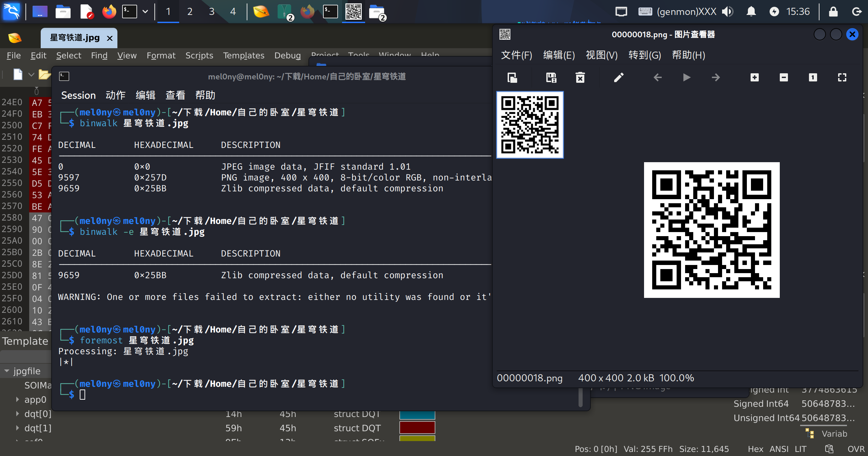
Task: Toggle OVR overwrite mode in status bar
Action: pos(856,449)
